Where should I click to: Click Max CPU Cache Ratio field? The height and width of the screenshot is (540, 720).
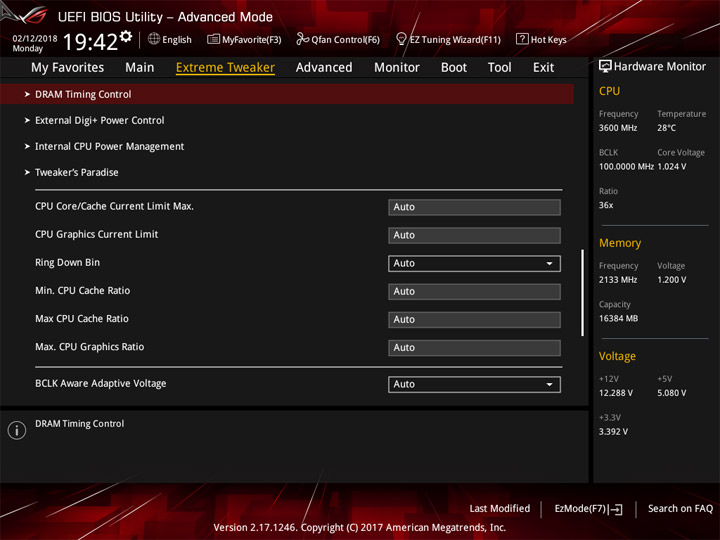[474, 320]
